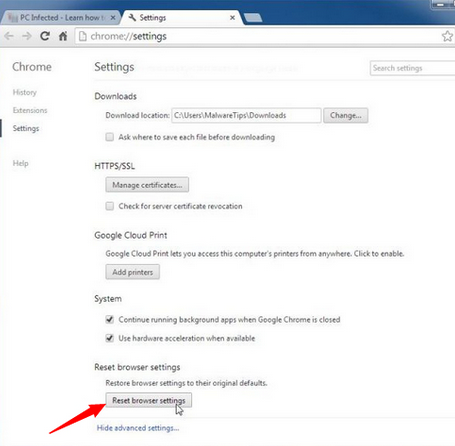This screenshot has width=455, height=446.
Task: Click the Downloads section heading
Action: coord(116,96)
